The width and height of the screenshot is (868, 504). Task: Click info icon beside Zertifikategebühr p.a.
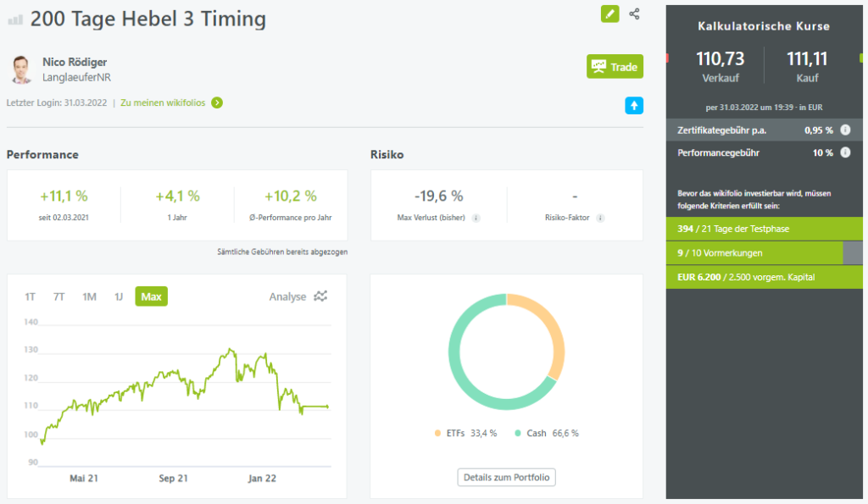click(845, 130)
